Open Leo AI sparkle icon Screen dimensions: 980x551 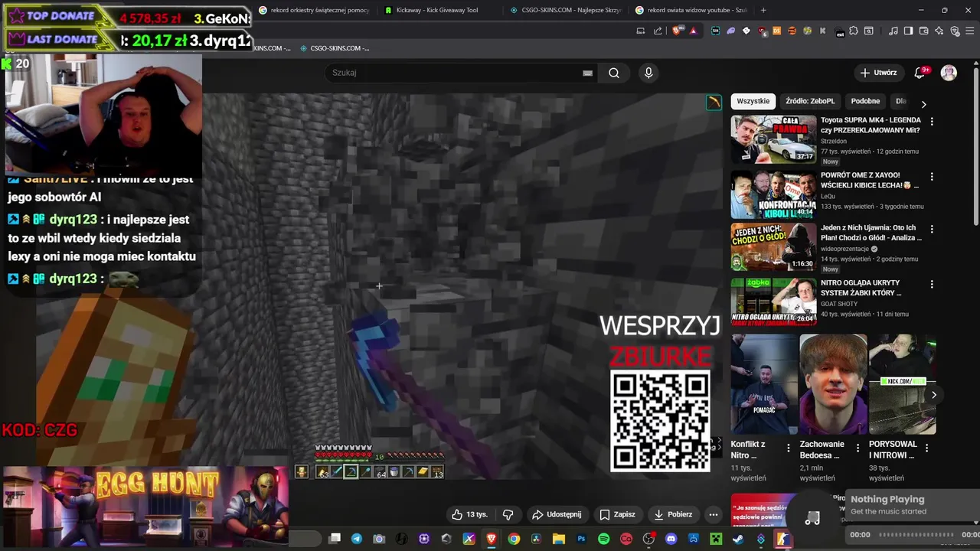point(939,31)
